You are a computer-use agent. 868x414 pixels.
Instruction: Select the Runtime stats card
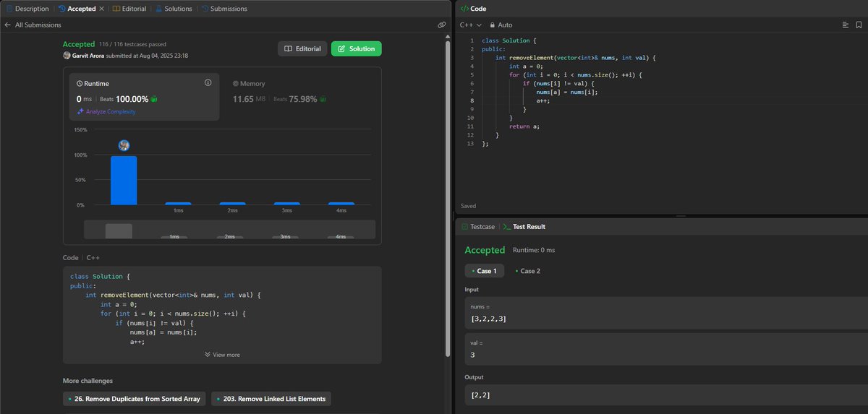pyautogui.click(x=144, y=96)
